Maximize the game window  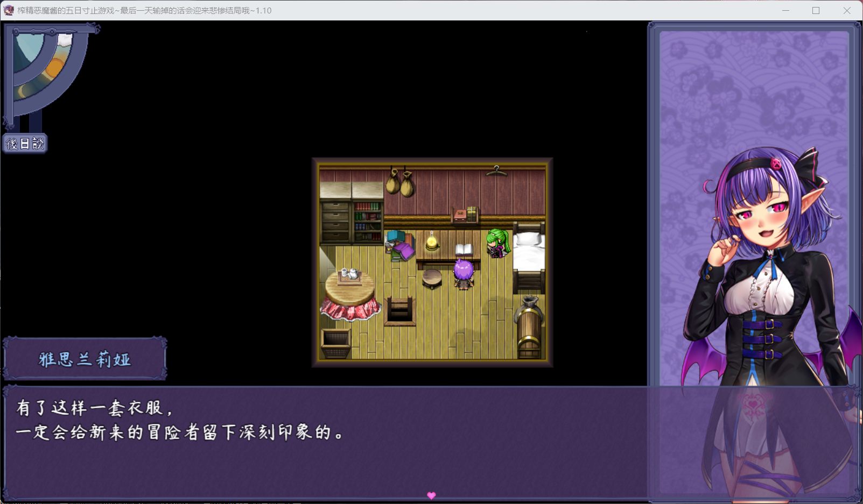[x=816, y=10]
